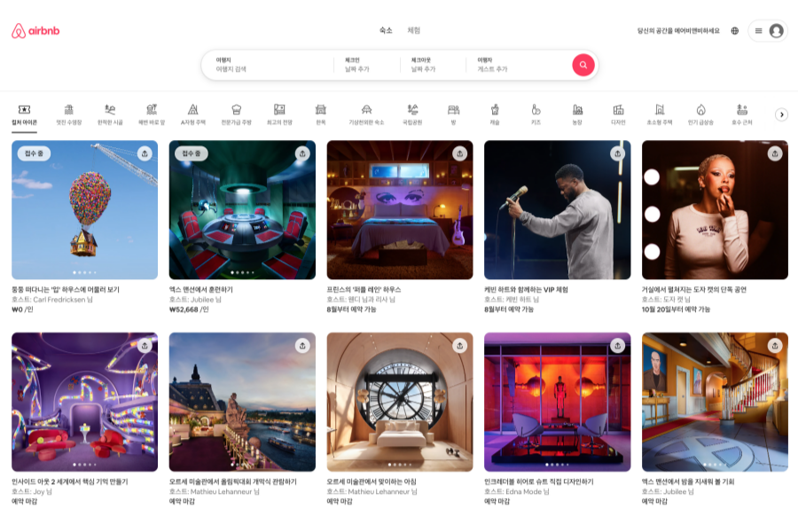
Task: Click 당신의 공간을 에어비앤비하세요 link
Action: (678, 31)
